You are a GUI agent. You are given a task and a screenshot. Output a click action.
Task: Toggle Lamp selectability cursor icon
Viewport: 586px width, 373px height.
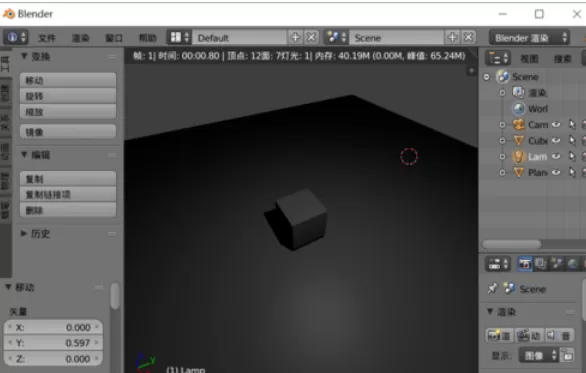(x=572, y=156)
